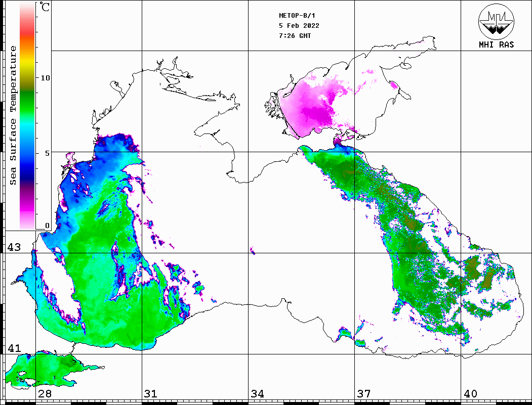Click the "5 Feb 2022" date text
This screenshot has width=532, height=405.
pyautogui.click(x=299, y=26)
